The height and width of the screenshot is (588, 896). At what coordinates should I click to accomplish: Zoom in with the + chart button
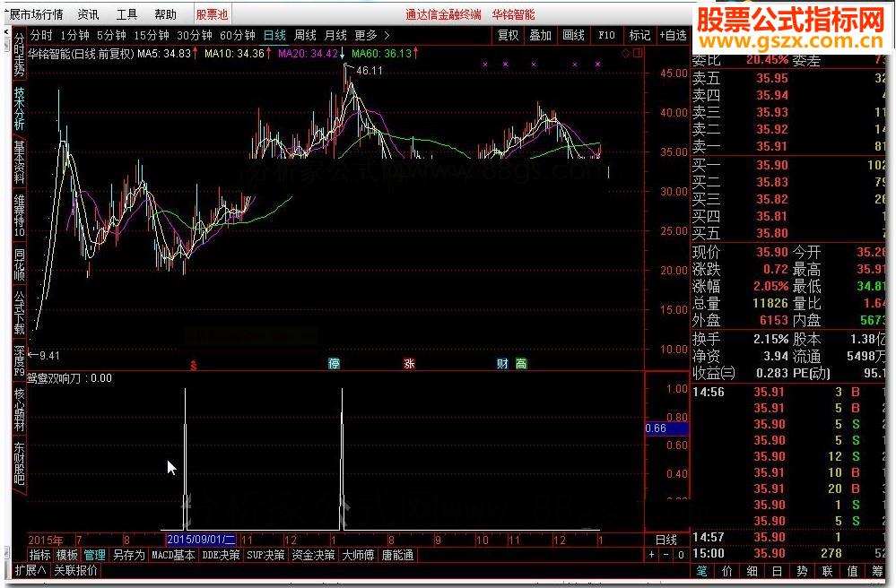point(652,555)
